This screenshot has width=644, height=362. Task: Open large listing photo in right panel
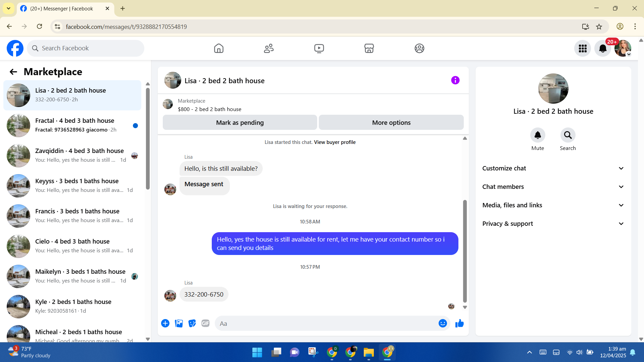(553, 89)
